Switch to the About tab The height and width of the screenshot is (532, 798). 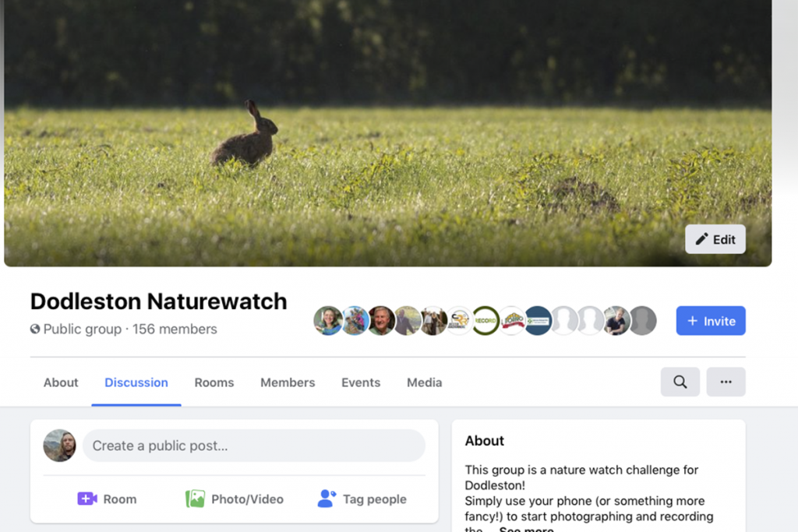pyautogui.click(x=61, y=382)
